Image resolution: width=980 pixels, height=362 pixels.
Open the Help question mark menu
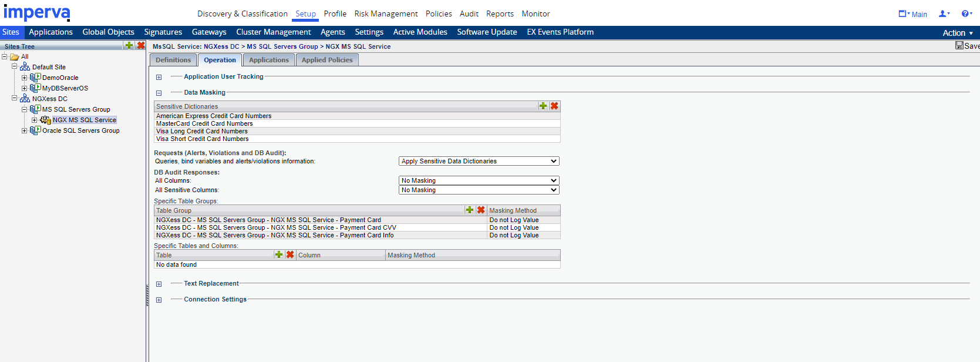coord(966,14)
